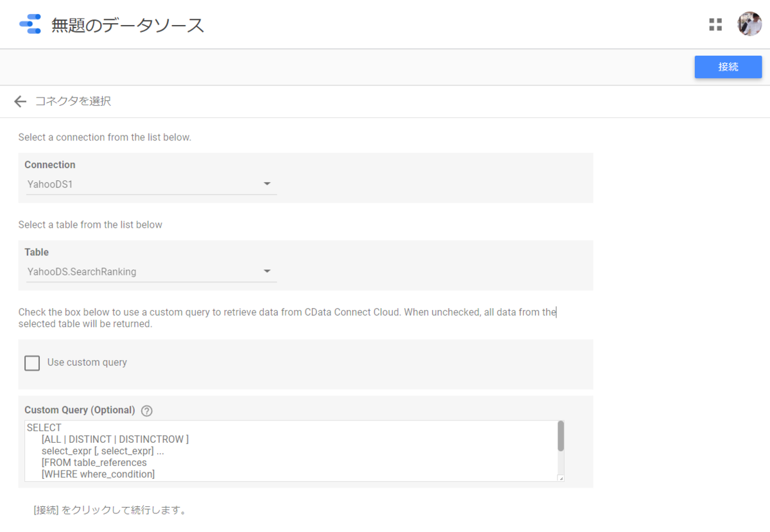Click the '[ALL | DISTINCT | DISTINCTROW ]' line
Screen dimensions: 770x532
click(115, 440)
